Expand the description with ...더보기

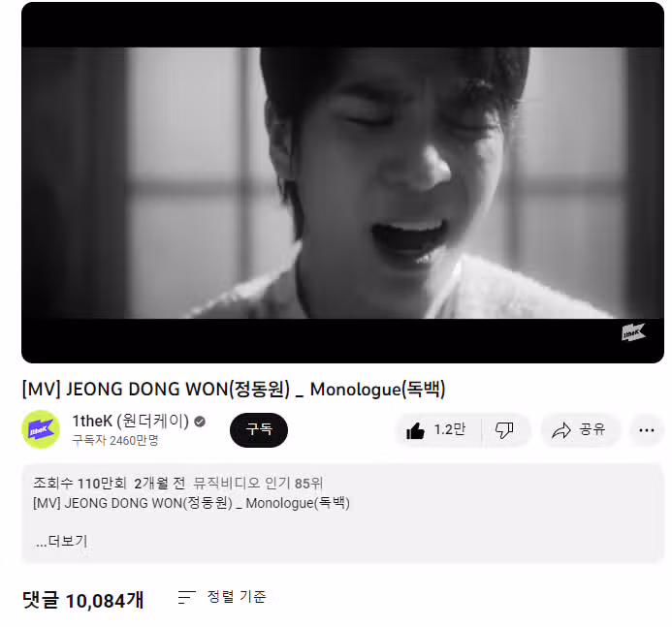62,542
